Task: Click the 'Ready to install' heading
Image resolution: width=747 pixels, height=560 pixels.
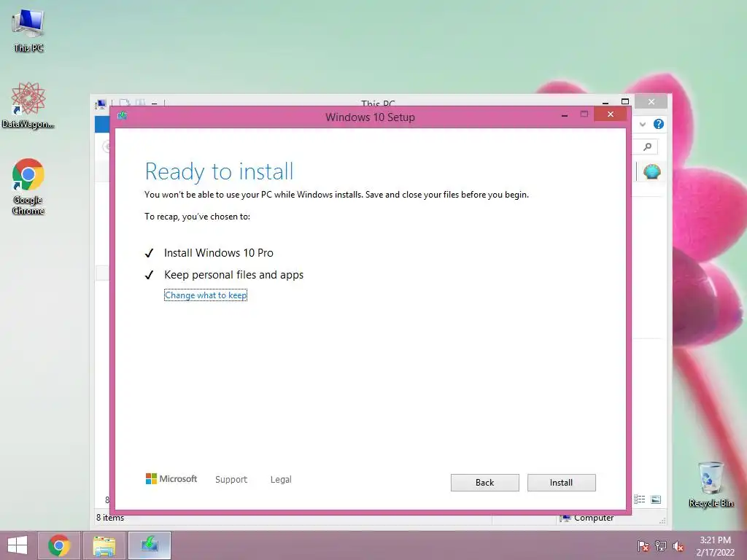Action: click(x=219, y=171)
